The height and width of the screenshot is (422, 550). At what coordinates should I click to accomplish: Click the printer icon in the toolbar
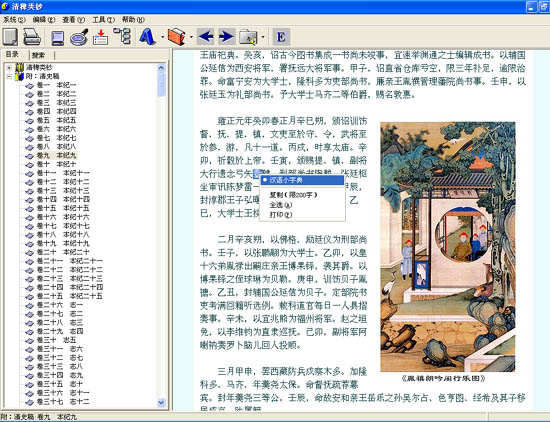(32, 36)
